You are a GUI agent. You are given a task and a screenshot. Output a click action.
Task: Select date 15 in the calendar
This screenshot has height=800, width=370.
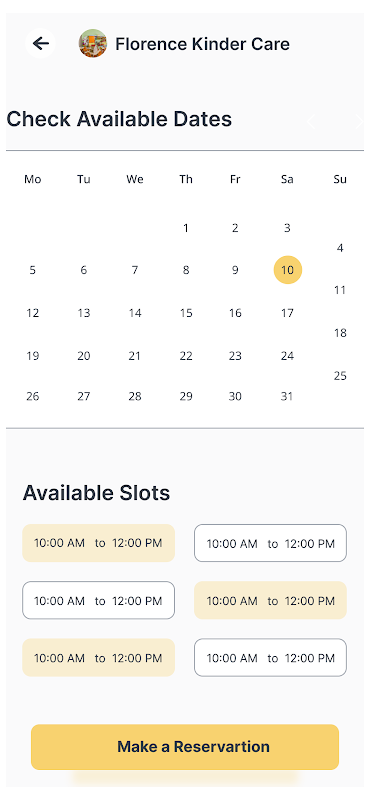[186, 313]
